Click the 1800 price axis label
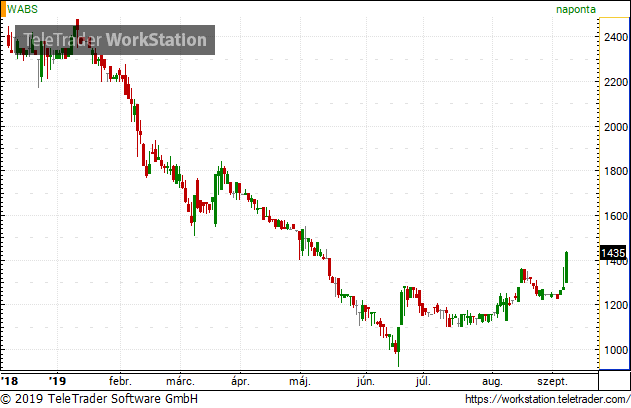 click(x=615, y=171)
